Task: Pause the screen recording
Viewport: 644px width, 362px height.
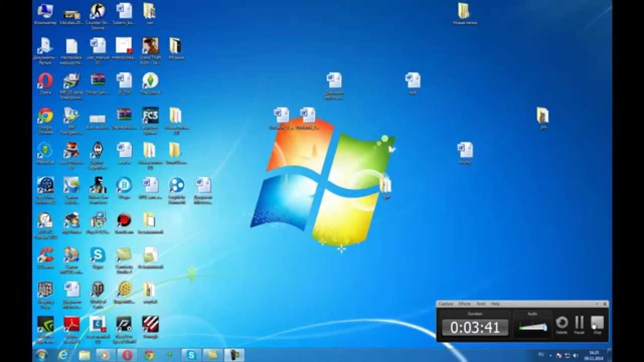Action: [x=580, y=324]
